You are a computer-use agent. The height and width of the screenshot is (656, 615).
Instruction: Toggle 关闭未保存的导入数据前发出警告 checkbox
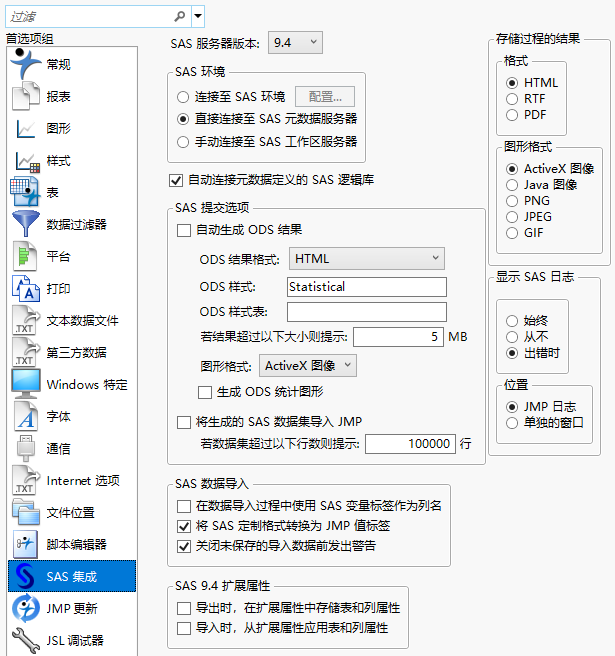[x=184, y=546]
